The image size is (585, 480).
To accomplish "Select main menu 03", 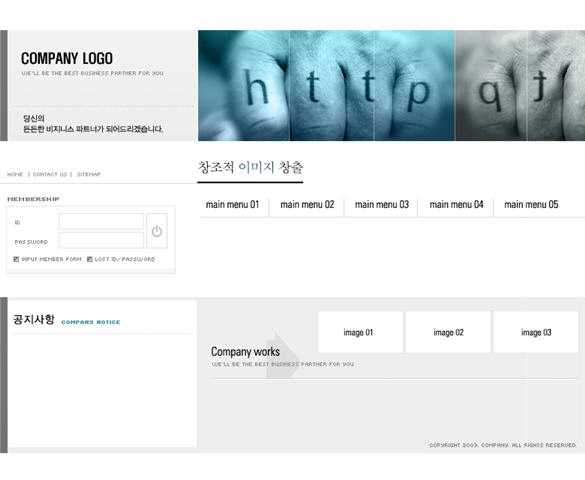I will pyautogui.click(x=382, y=204).
